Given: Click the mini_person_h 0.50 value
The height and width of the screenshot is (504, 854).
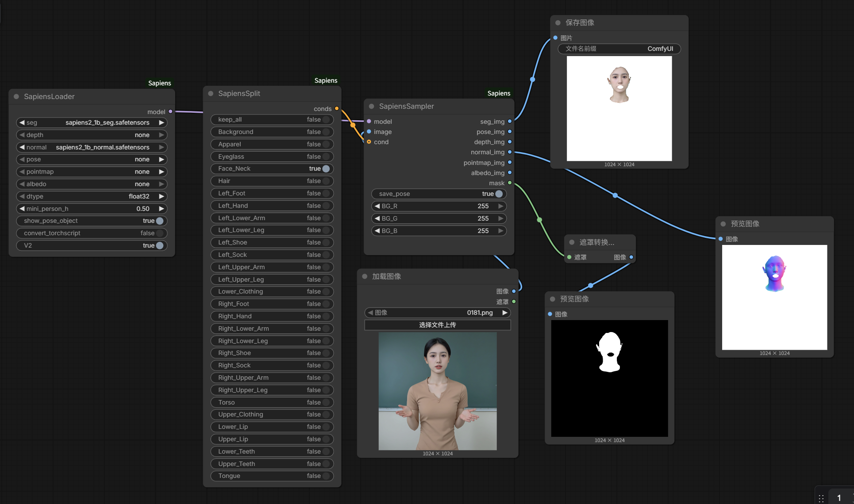Looking at the screenshot, I should pyautogui.click(x=143, y=209).
